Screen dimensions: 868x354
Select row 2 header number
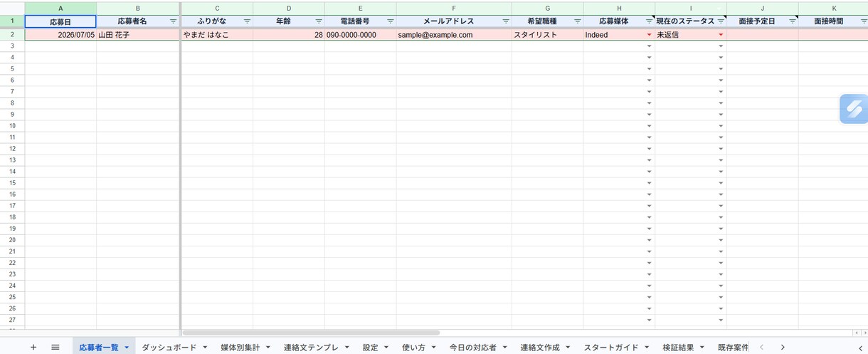click(12, 34)
